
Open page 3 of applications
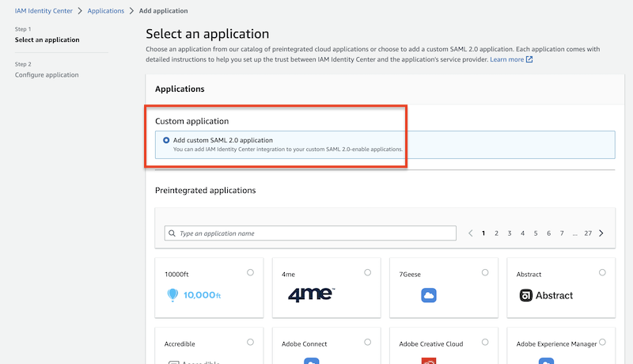coord(510,233)
